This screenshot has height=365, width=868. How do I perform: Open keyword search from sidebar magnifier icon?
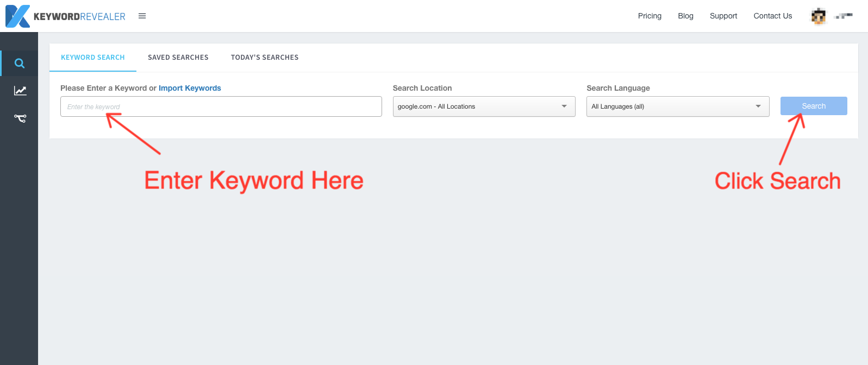20,63
